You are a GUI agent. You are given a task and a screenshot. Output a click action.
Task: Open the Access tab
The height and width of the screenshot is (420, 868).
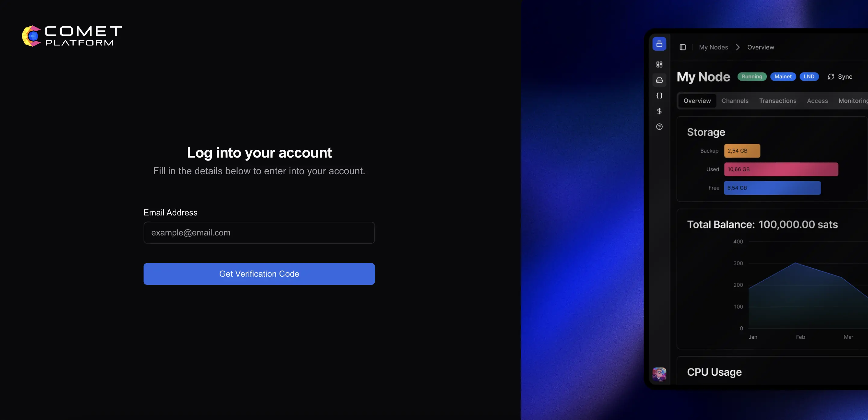coord(817,101)
